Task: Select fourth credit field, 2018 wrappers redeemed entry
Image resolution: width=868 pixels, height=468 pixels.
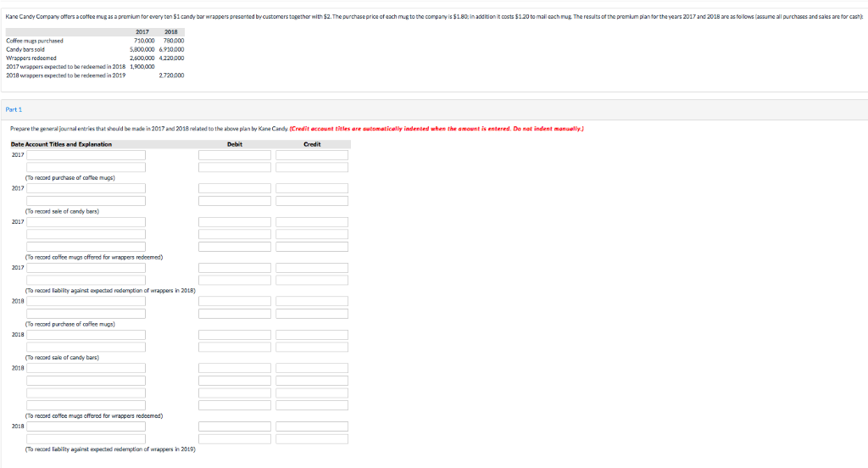Action: point(312,405)
